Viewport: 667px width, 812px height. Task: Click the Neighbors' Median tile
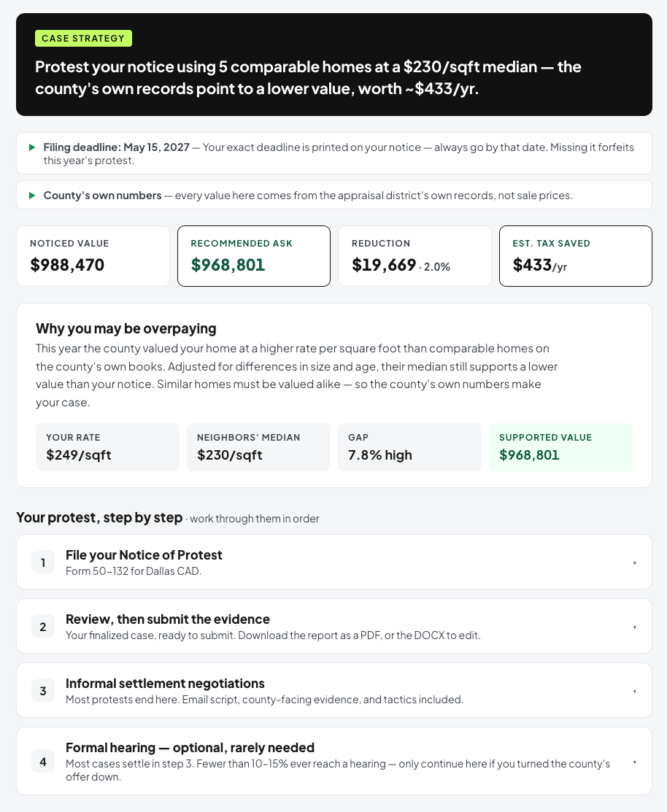258,447
